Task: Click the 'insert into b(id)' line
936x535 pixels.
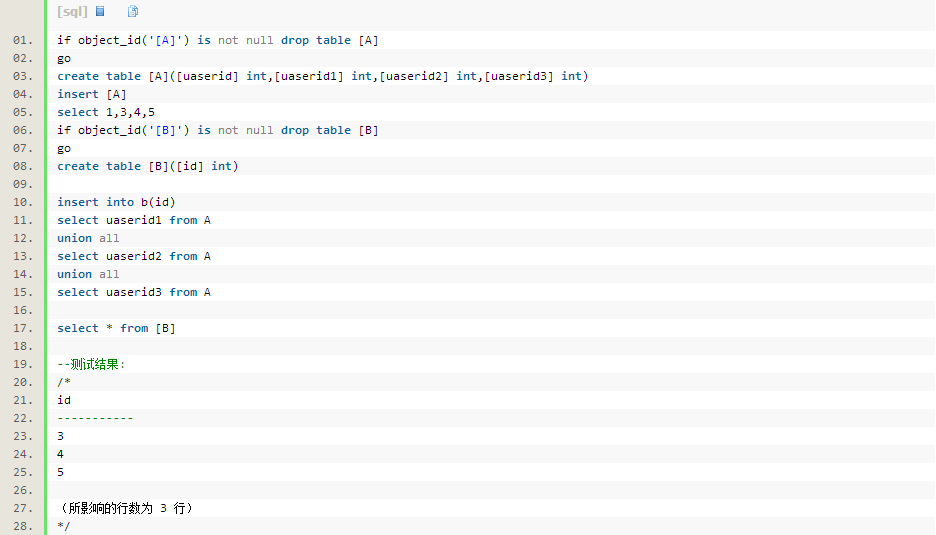Action: tap(116, 202)
